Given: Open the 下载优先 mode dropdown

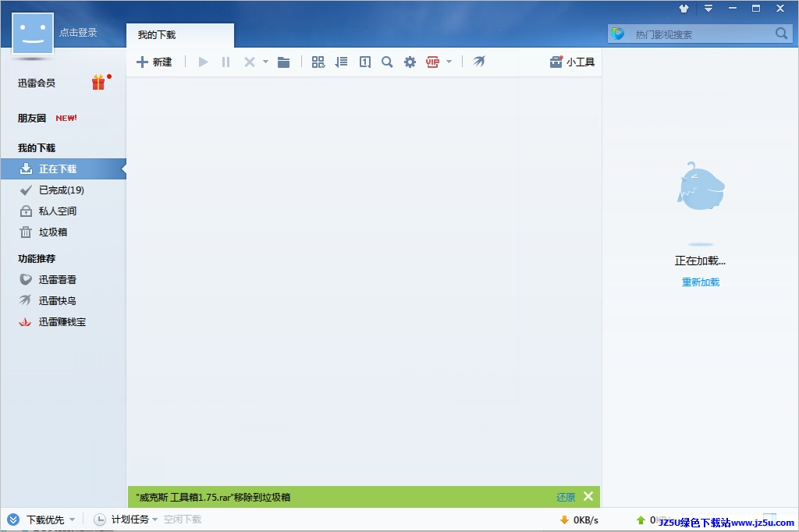Looking at the screenshot, I should tap(72, 520).
